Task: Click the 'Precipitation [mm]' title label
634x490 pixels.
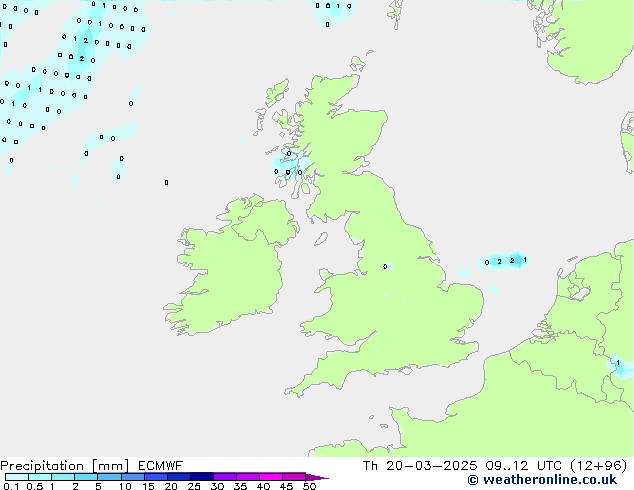Action: coord(64,466)
